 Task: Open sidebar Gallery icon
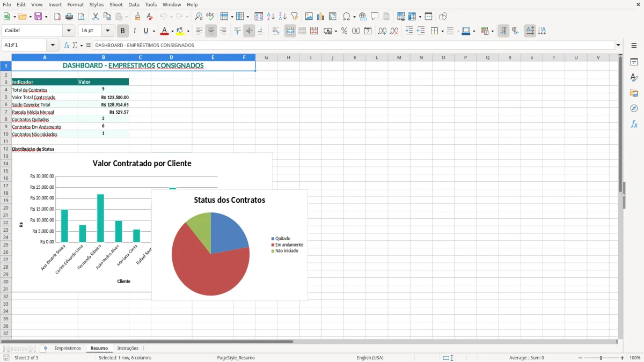tap(634, 93)
